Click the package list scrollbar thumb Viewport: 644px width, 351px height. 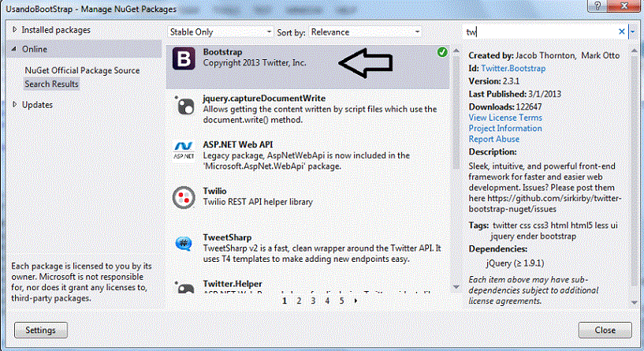(x=456, y=112)
